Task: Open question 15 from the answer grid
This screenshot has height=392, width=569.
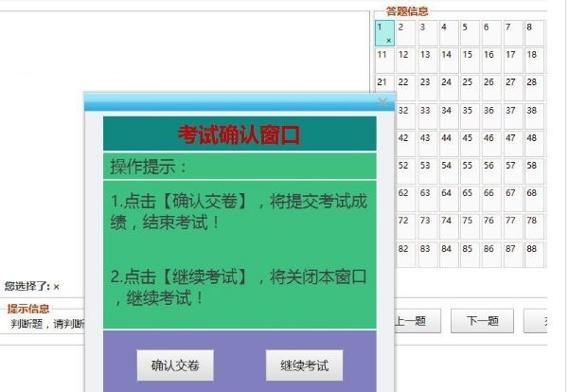Action: [x=470, y=61]
